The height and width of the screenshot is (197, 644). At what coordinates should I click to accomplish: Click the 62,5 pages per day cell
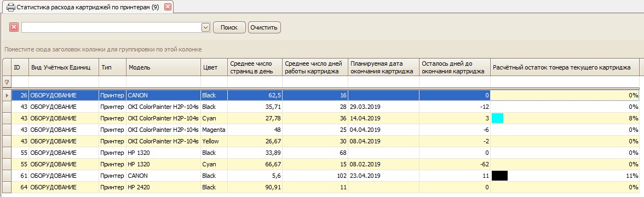pyautogui.click(x=255, y=95)
